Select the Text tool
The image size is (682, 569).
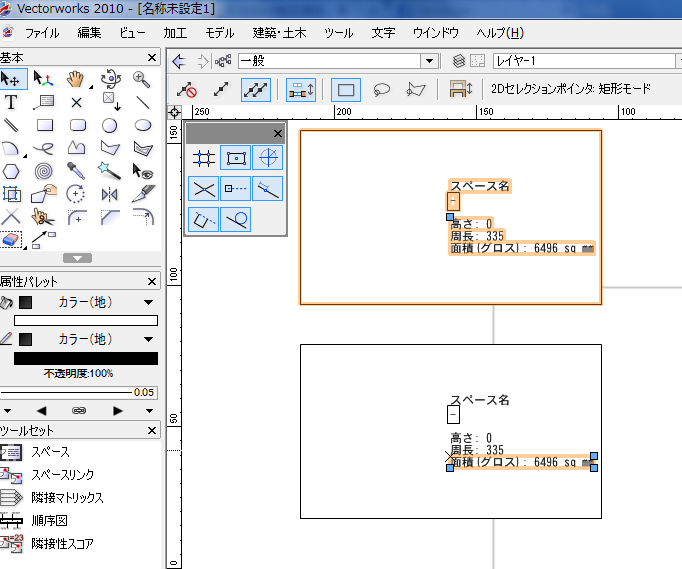point(11,102)
